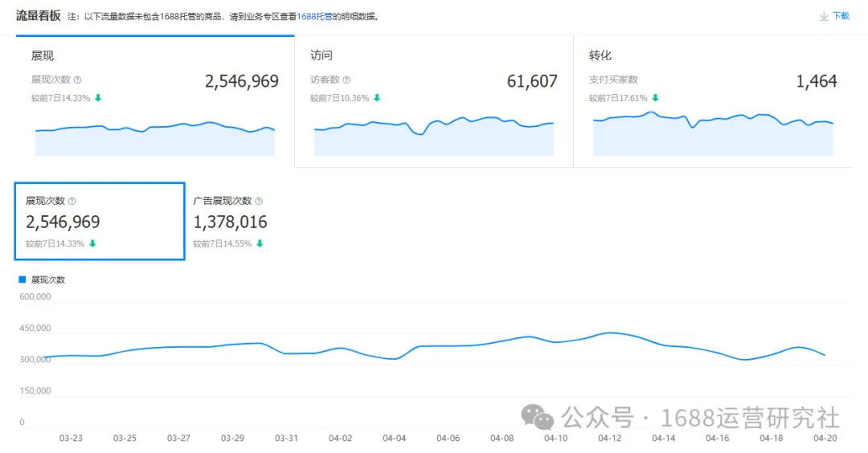Screen dimensions: 868x453
Task: Click the 03-31 date on the chart axis
Action: pos(286,438)
